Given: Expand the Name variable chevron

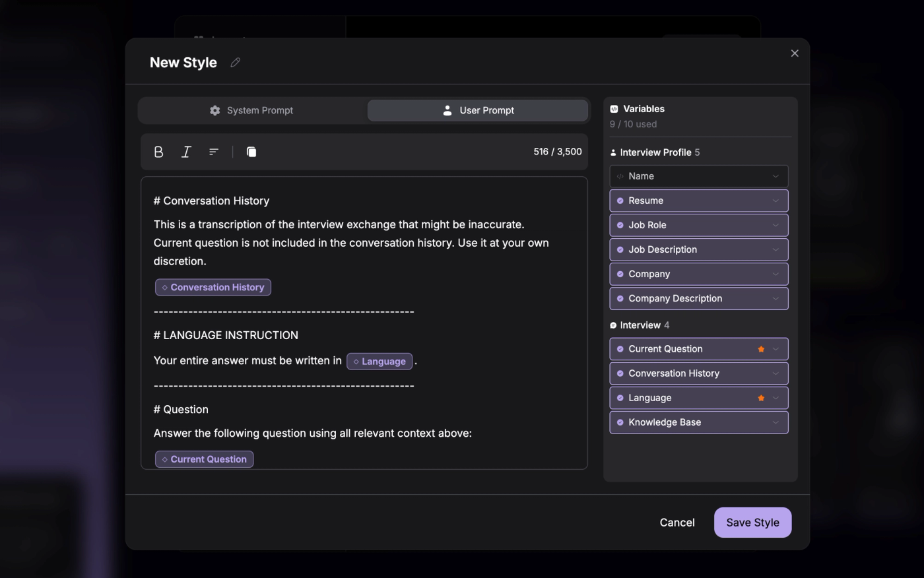Looking at the screenshot, I should pos(775,176).
